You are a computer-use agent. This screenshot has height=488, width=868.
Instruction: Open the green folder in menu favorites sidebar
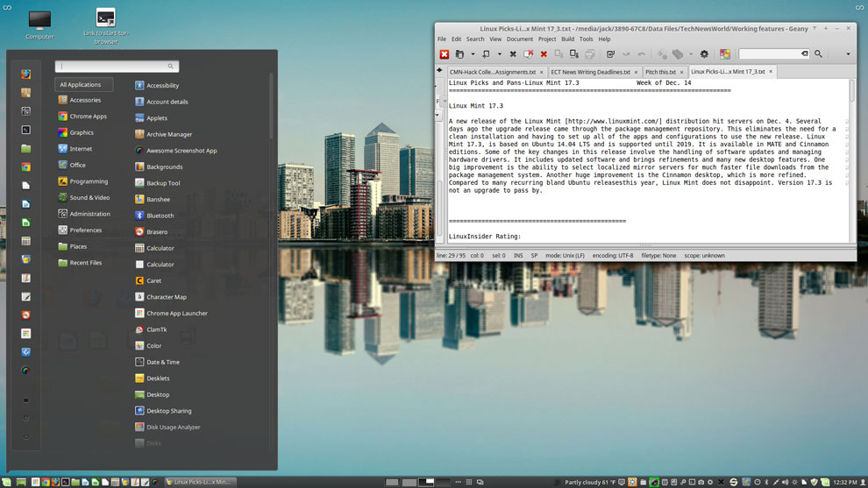25,148
